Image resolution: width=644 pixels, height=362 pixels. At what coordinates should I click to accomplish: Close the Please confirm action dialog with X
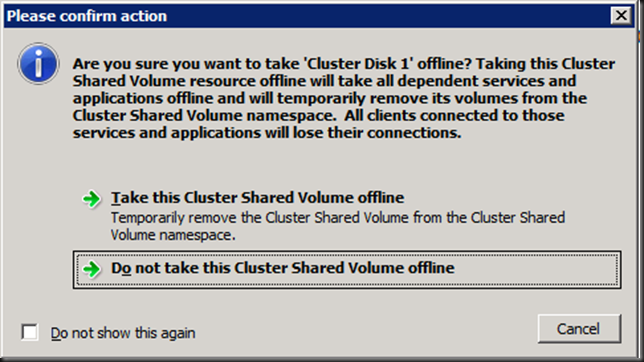point(621,16)
